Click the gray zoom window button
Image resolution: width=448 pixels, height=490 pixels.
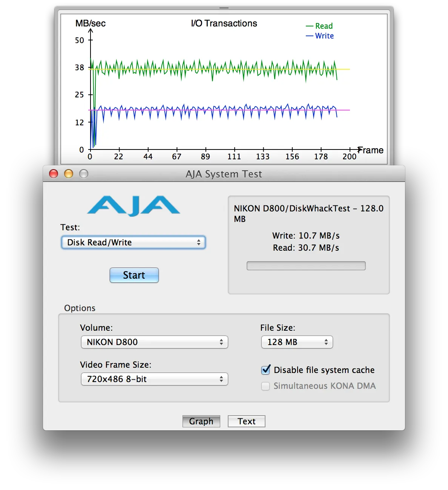pyautogui.click(x=84, y=174)
